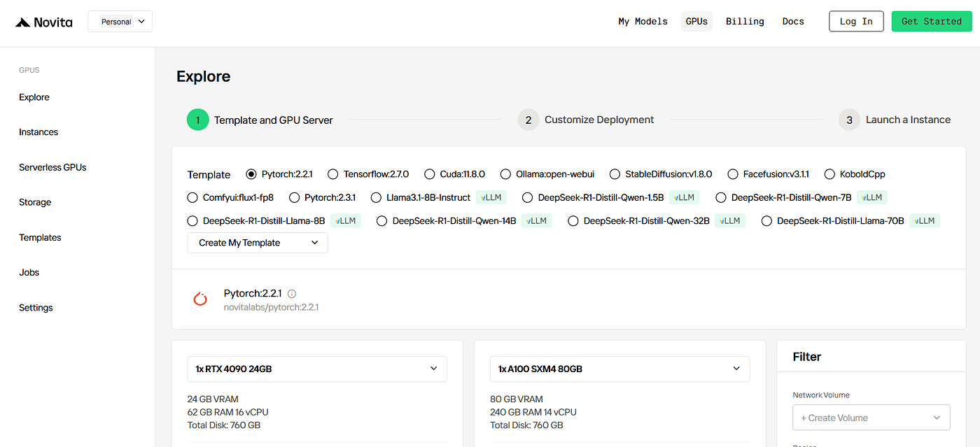This screenshot has height=447, width=980.
Task: Open Jobs in the sidebar
Action: (x=29, y=272)
